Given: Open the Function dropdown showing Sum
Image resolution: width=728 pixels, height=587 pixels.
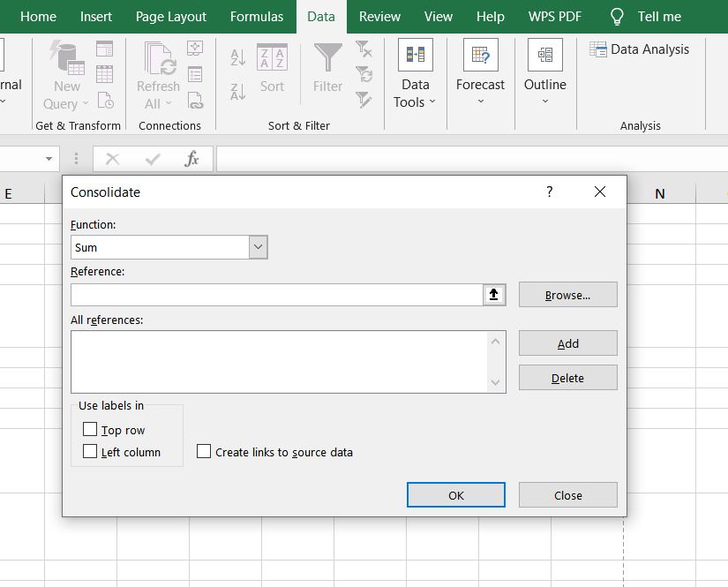Looking at the screenshot, I should pyautogui.click(x=258, y=248).
